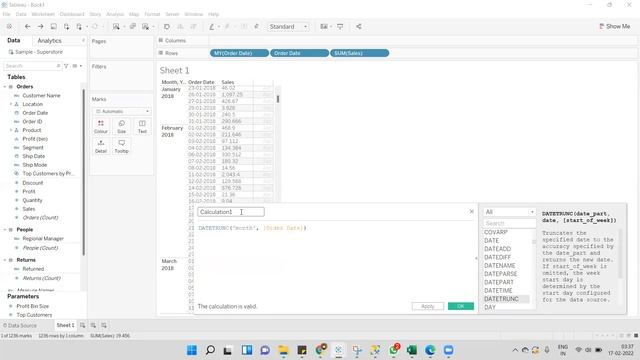This screenshot has height=360, width=640.
Task: Open the Dashboard menu
Action: pyautogui.click(x=72, y=14)
